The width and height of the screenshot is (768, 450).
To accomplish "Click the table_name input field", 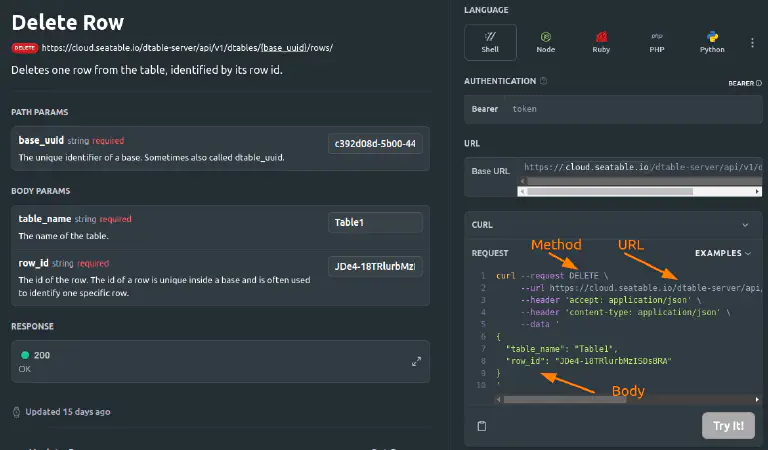I will (x=375, y=223).
